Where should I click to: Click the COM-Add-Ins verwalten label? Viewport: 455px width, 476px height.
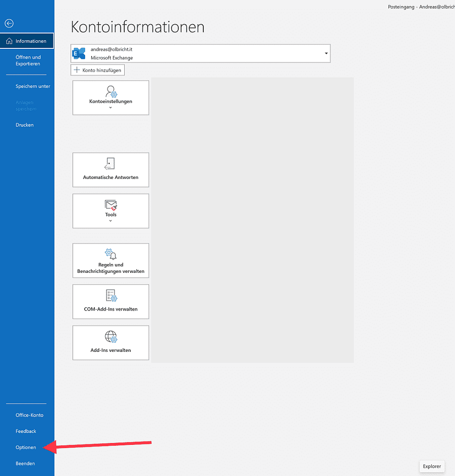click(111, 309)
